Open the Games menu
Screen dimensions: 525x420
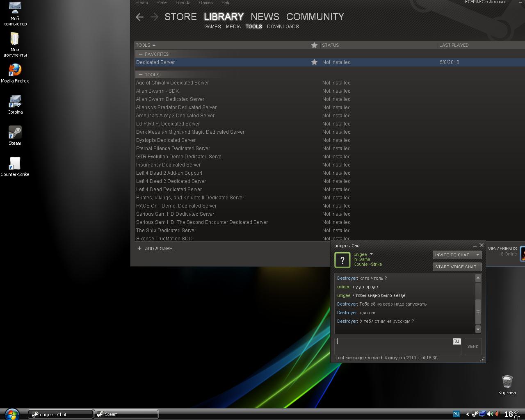[x=206, y=2]
